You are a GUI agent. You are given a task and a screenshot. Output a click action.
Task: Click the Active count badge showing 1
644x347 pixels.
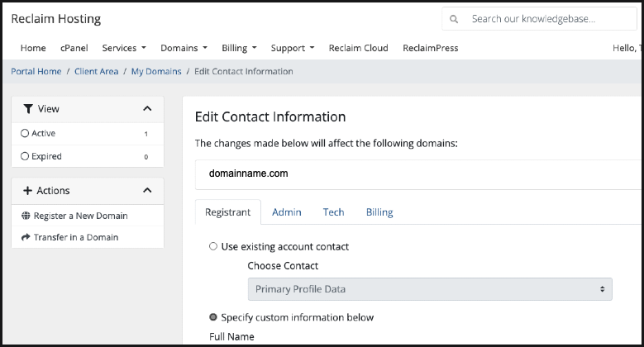[145, 134]
